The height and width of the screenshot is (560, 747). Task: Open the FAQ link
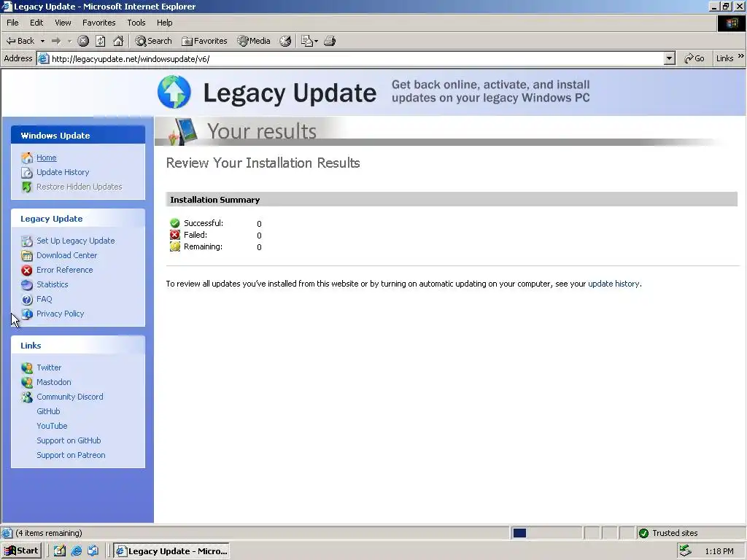44,299
